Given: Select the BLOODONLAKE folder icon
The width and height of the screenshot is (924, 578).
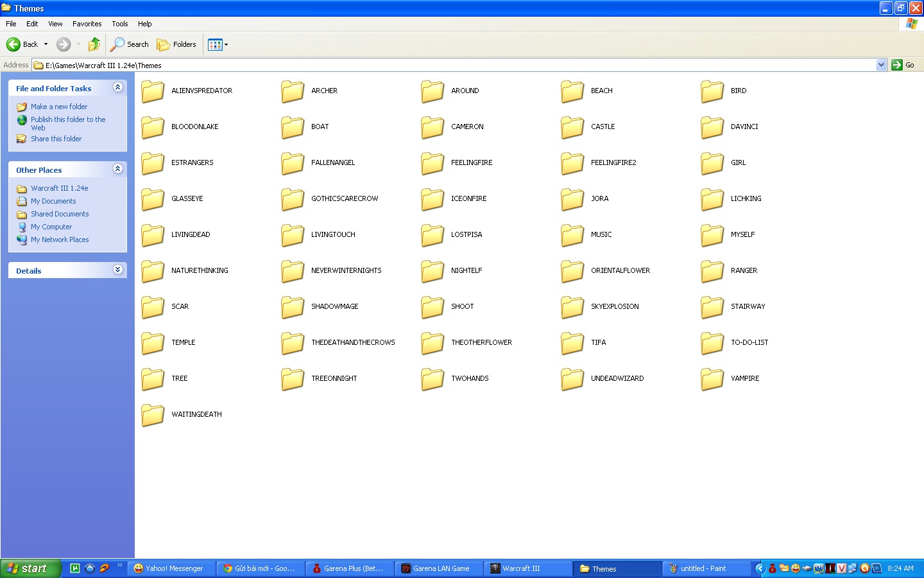Looking at the screenshot, I should pos(153,127).
